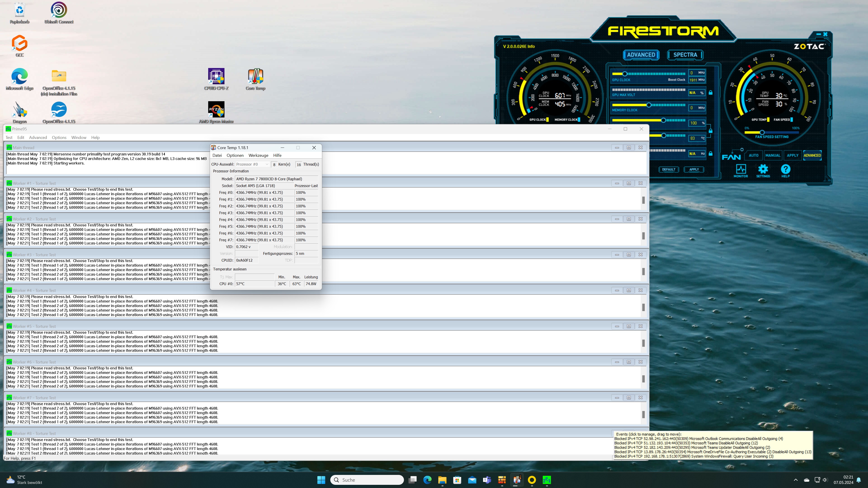Open the Optionen menu in Core Temp
The height and width of the screenshot is (488, 868).
235,155
